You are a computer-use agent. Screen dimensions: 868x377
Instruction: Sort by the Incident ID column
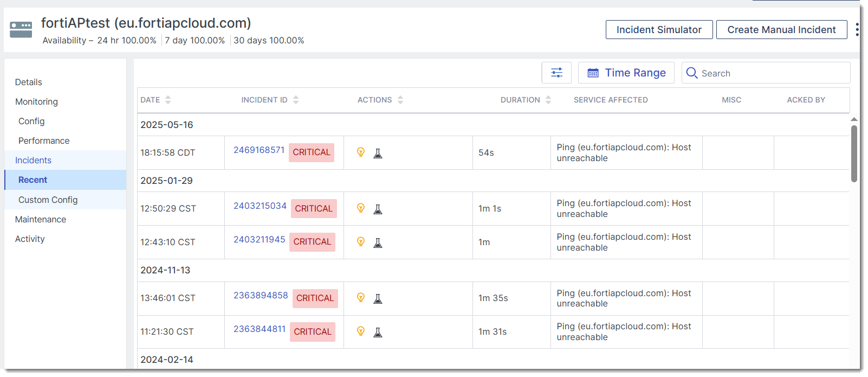coord(296,100)
